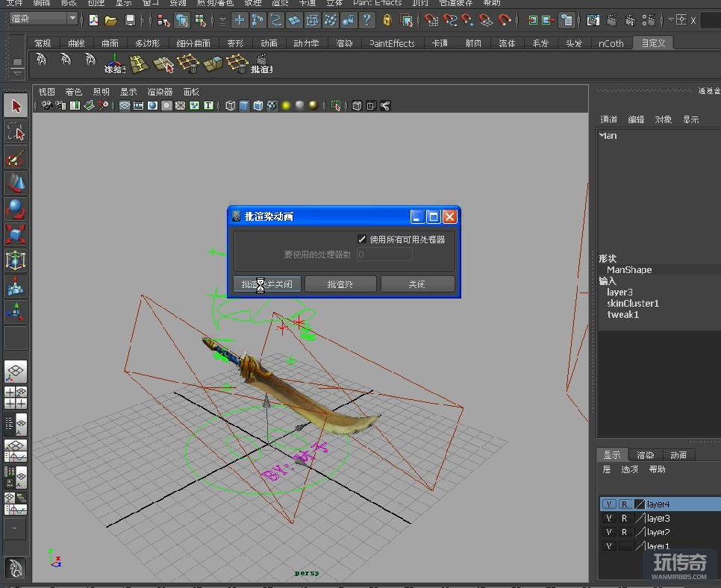
Task: Open the 选项 options menu in layer editor
Action: pyautogui.click(x=629, y=469)
